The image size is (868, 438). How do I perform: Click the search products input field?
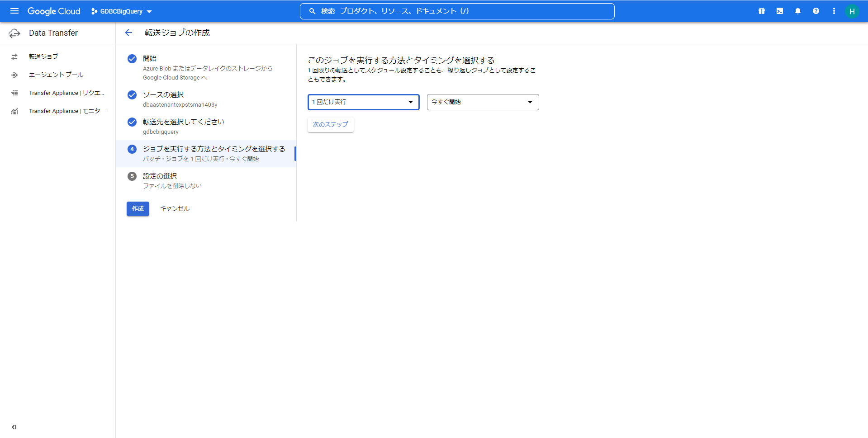click(457, 11)
